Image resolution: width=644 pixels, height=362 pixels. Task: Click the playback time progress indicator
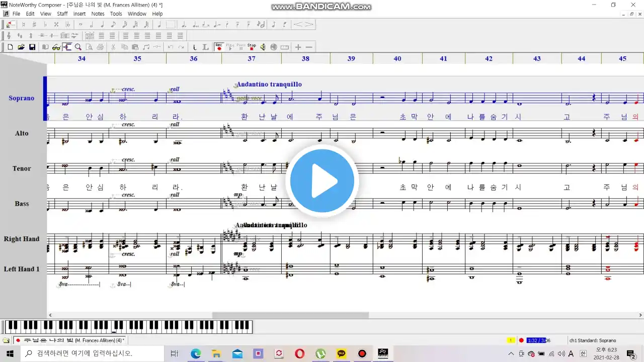(x=538, y=340)
